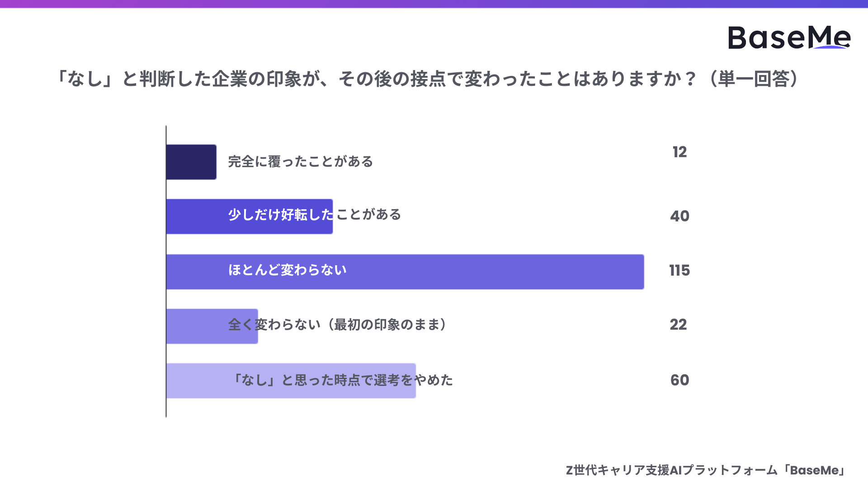Click the BaseMe logo
This screenshot has width=868, height=488.
789,38
